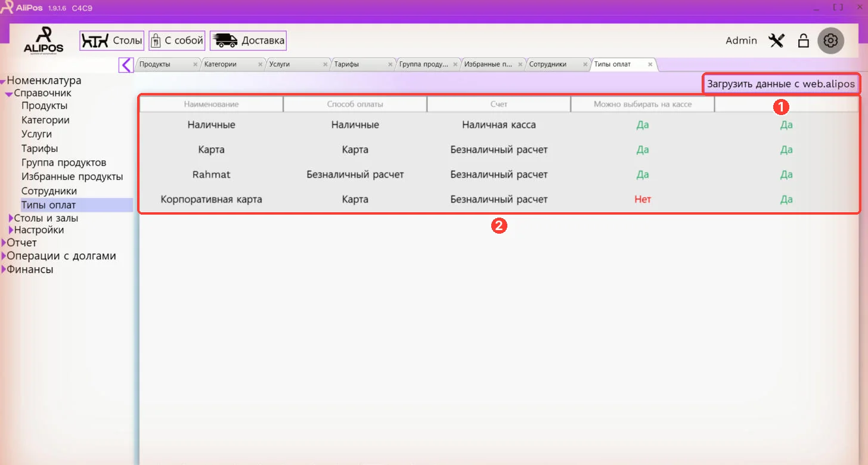The image size is (868, 465).
Task: Close the Продукты tab
Action: tap(195, 64)
